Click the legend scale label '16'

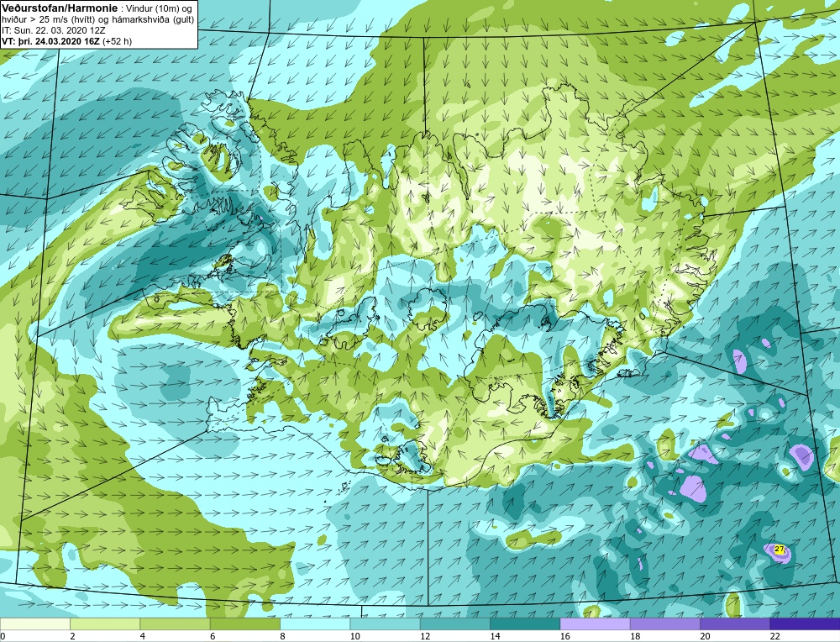(564, 636)
